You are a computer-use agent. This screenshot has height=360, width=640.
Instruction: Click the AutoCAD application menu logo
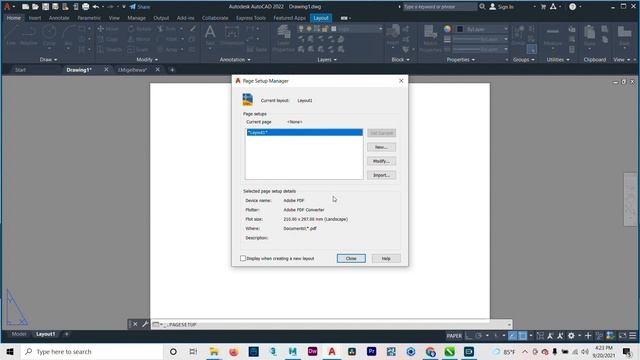point(7,7)
